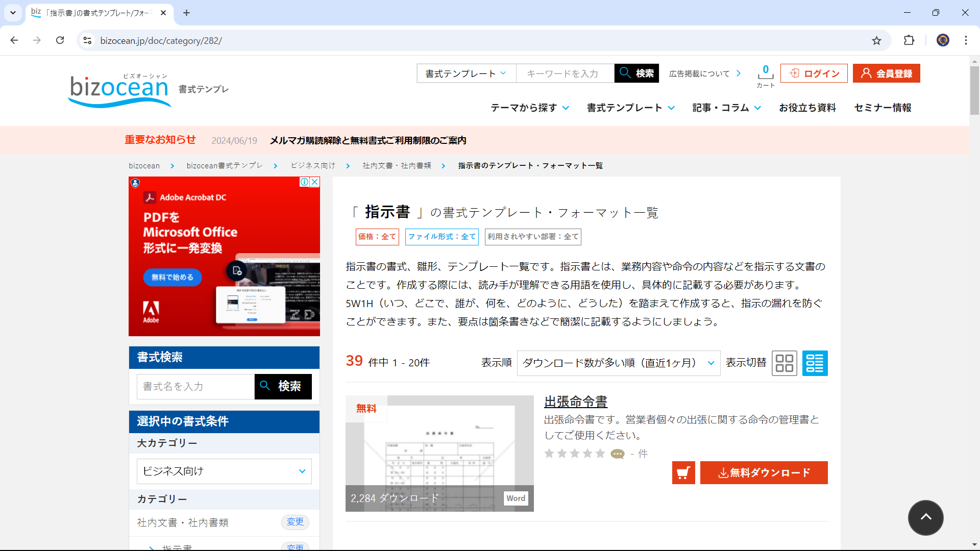The width and height of the screenshot is (980, 551).
Task: Close the 指示書 browser tab
Action: click(x=163, y=13)
